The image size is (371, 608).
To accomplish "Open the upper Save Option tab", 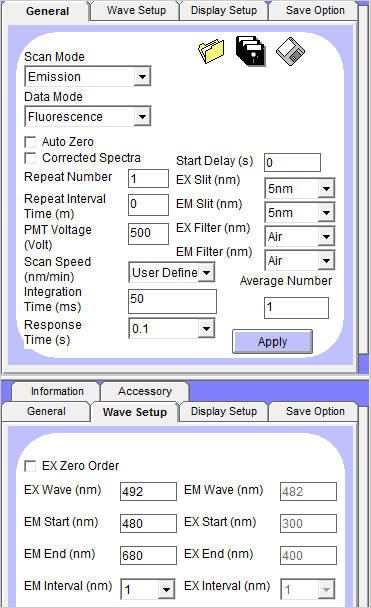I will pos(315,10).
